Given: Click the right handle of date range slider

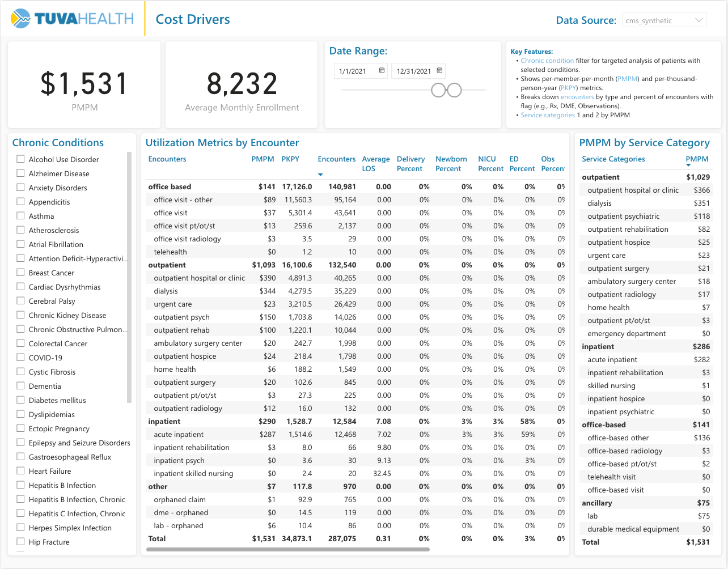Looking at the screenshot, I should [454, 90].
